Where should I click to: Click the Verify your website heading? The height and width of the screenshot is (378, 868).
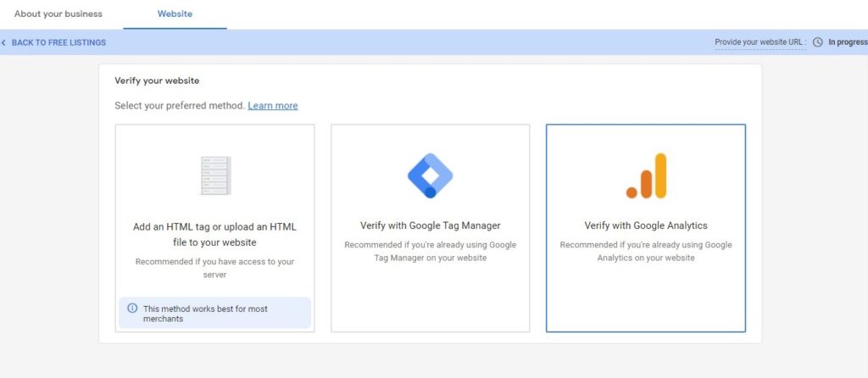[157, 81]
